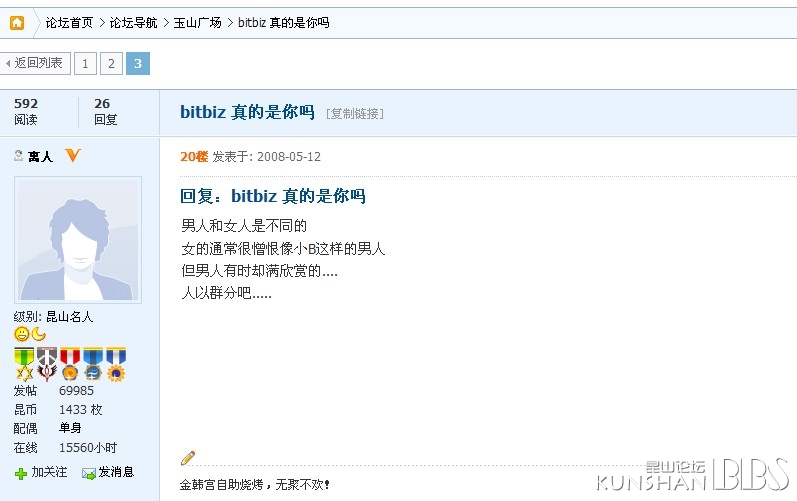
Task: Click 复制链接 to copy thread link
Action: (355, 113)
